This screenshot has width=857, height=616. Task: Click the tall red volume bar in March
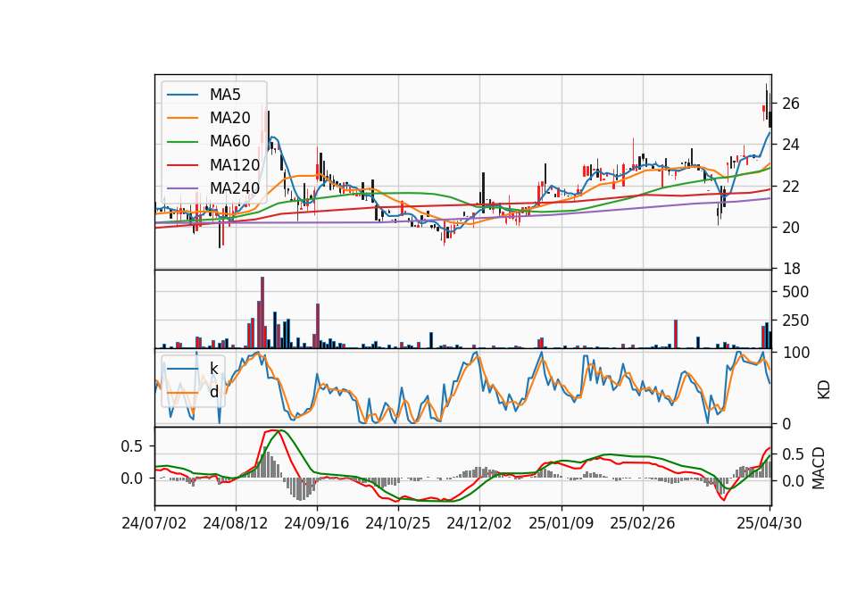click(x=676, y=333)
